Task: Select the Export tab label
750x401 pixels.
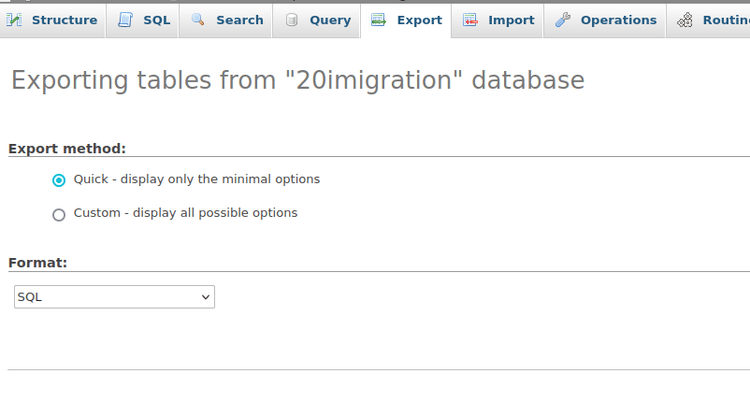Action: pyautogui.click(x=419, y=20)
